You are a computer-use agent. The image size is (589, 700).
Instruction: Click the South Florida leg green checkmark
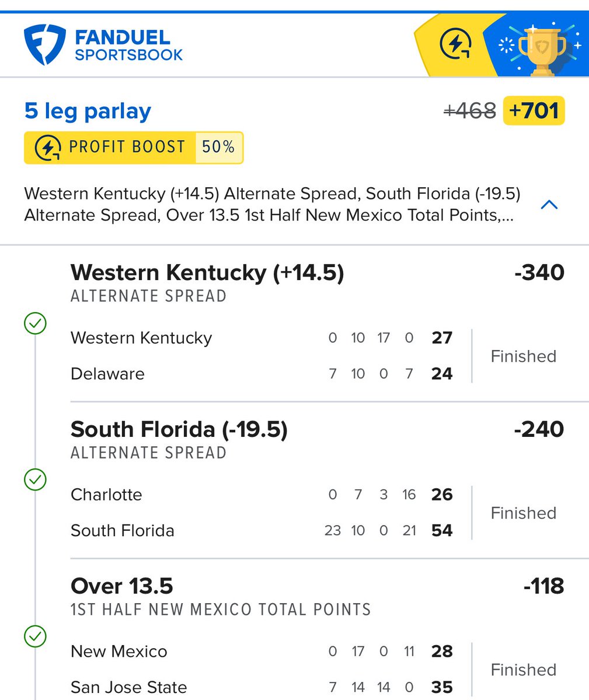(x=36, y=480)
